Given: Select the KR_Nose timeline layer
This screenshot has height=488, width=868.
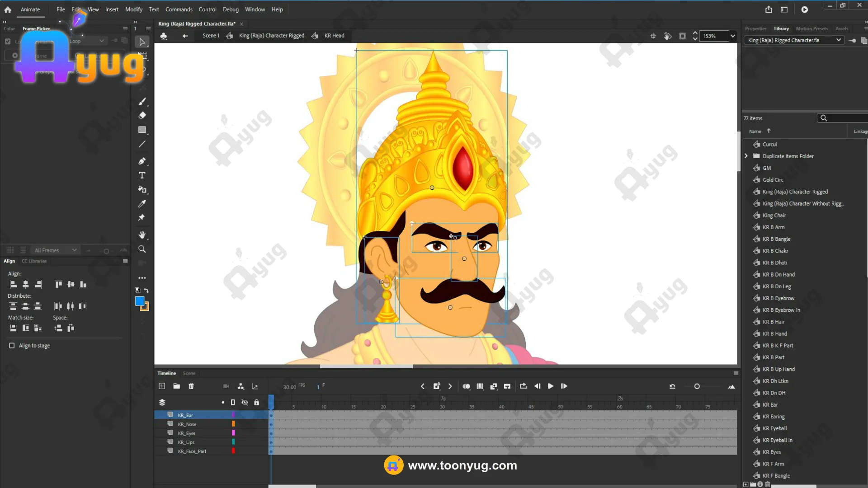Looking at the screenshot, I should (187, 424).
